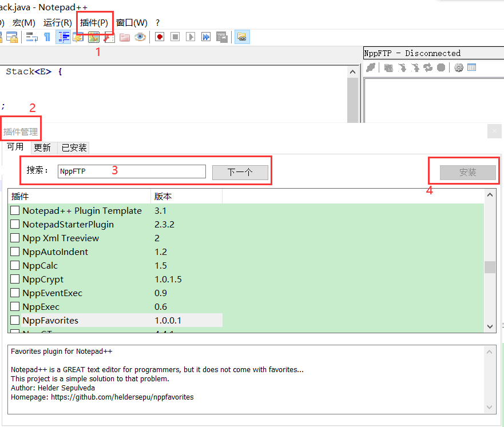504x427 pixels.
Task: Toggle Show All Characters pilcrow icon
Action: (x=47, y=37)
